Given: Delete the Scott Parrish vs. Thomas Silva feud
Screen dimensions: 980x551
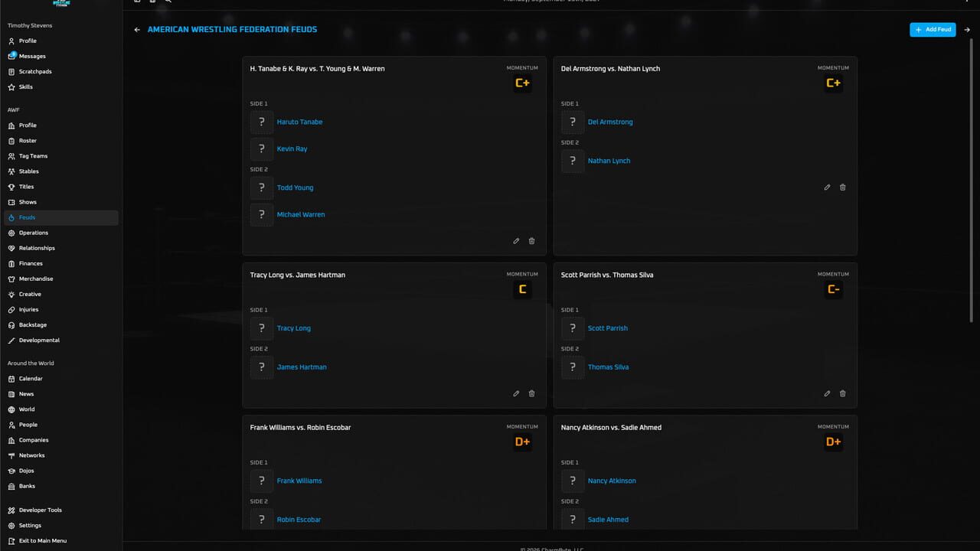Looking at the screenshot, I should tap(842, 394).
